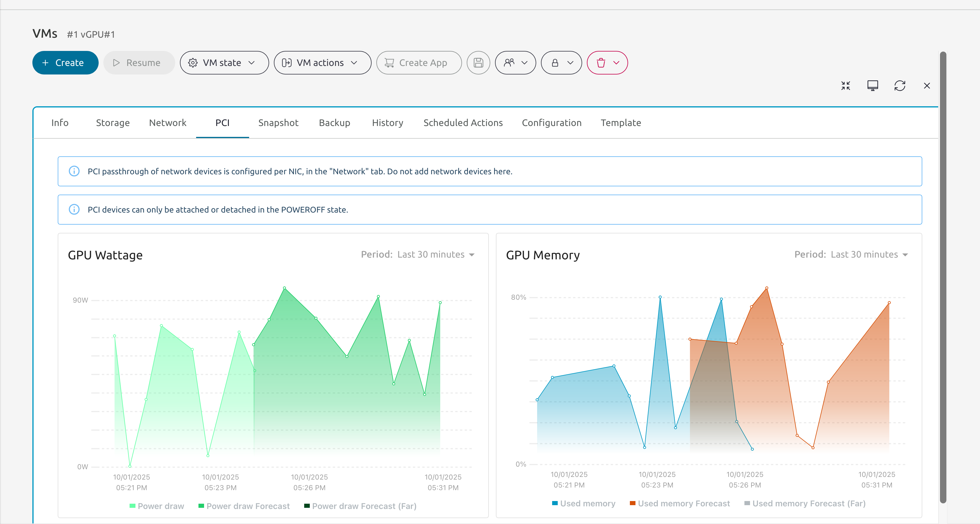Open the Scheduled Actions tab
The height and width of the screenshot is (524, 980).
click(x=463, y=123)
